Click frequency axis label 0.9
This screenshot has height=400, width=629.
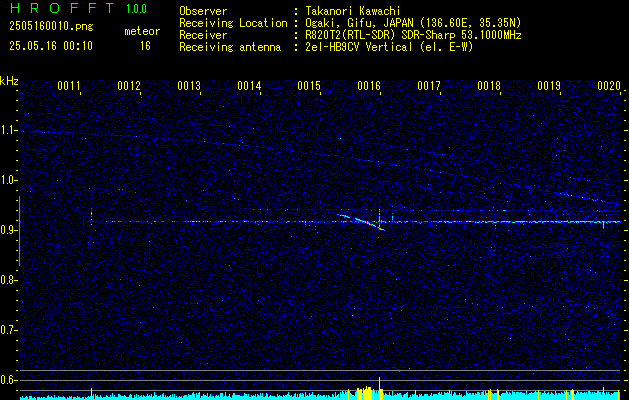9,230
